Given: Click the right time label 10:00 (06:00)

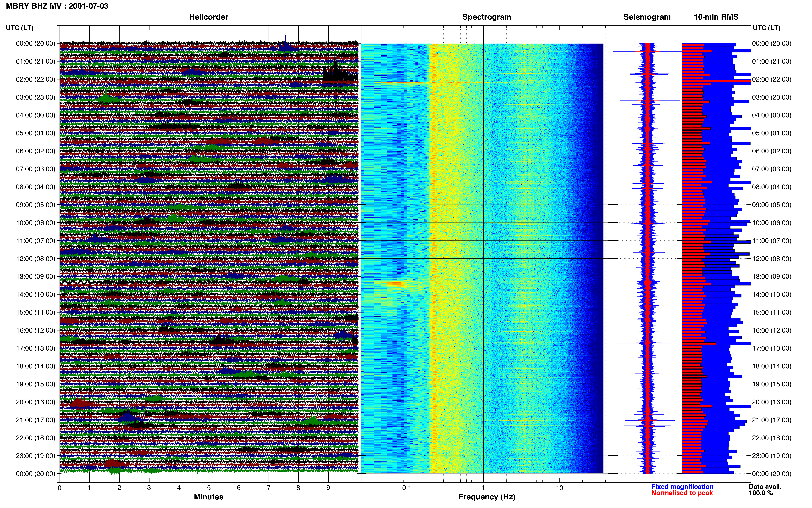Looking at the screenshot, I should [772, 223].
